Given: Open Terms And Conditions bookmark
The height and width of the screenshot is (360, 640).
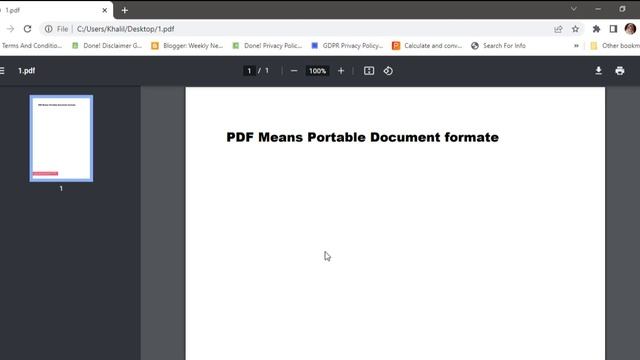Looking at the screenshot, I should point(31,46).
